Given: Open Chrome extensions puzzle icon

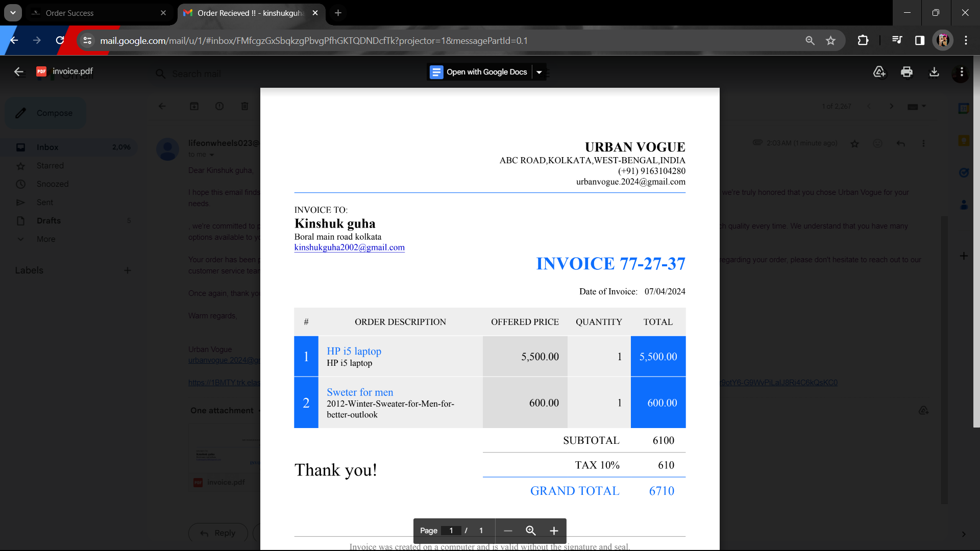Looking at the screenshot, I should click(x=863, y=40).
